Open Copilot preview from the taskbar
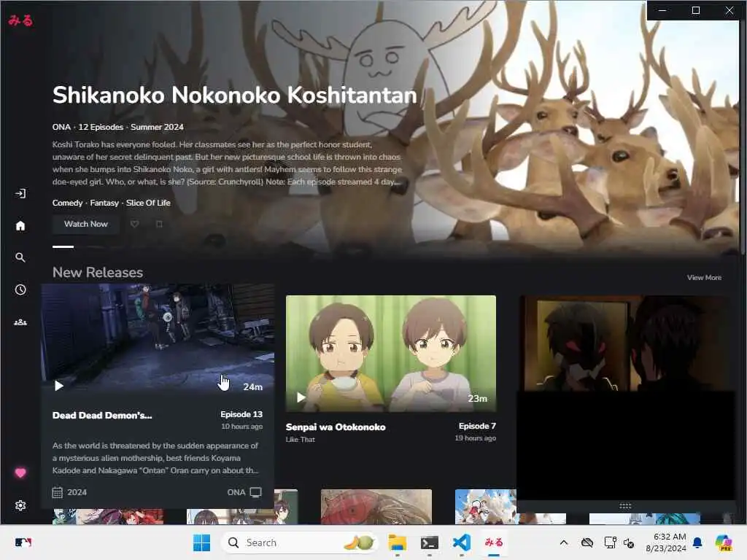Viewport: 747px width, 560px height. pos(723,542)
